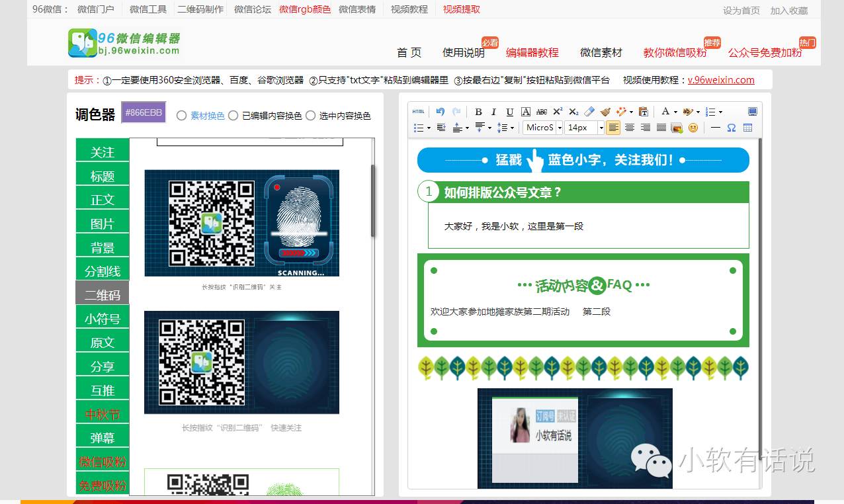Screen dimensions: 844x504
Task: Open 公众号免费加粉 navigation item
Action: 765,52
